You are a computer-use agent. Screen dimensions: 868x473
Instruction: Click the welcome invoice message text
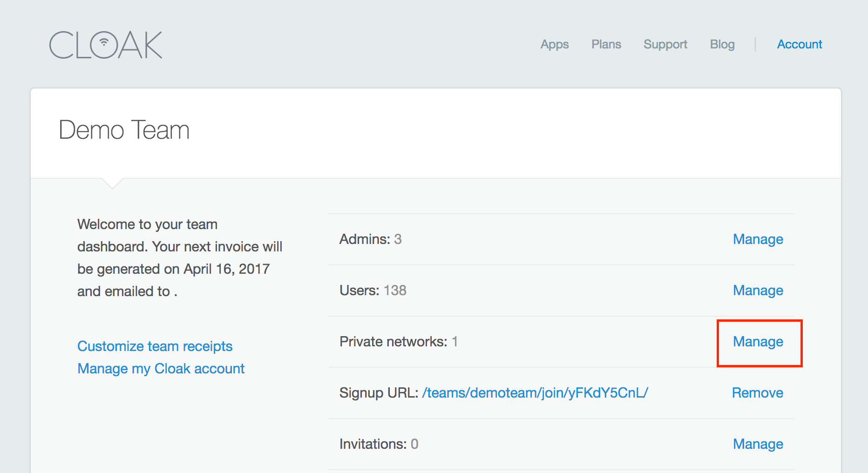click(180, 258)
